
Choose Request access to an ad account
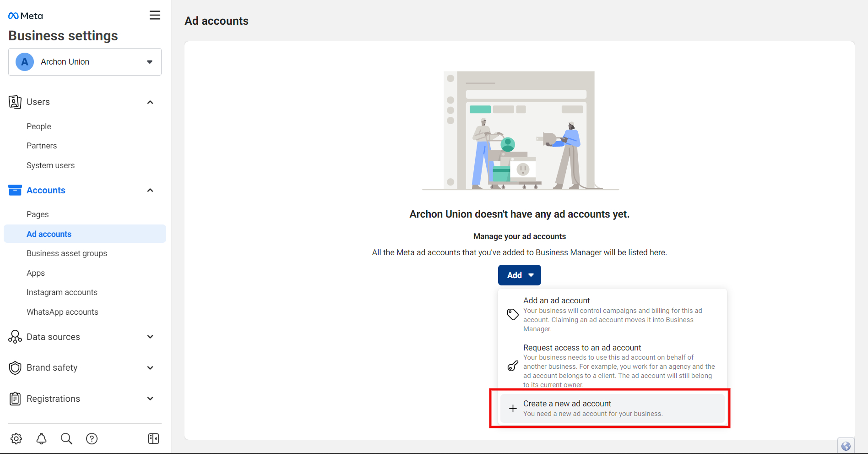coord(612,366)
